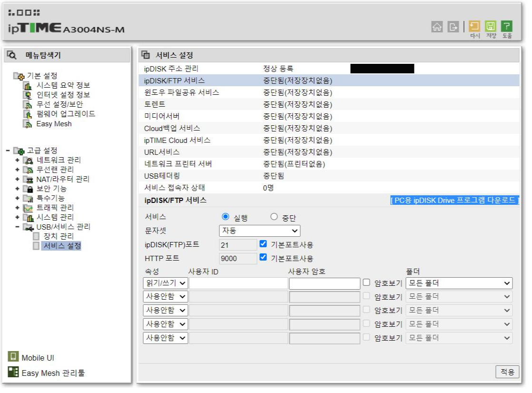Click the Mobile UI icon
The height and width of the screenshot is (393, 532).
point(13,356)
